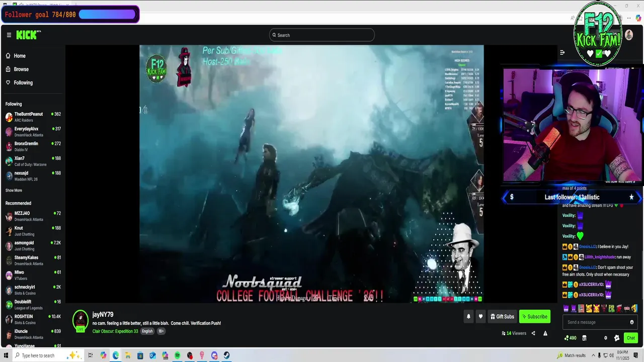Follow with the heart button

click(480, 317)
